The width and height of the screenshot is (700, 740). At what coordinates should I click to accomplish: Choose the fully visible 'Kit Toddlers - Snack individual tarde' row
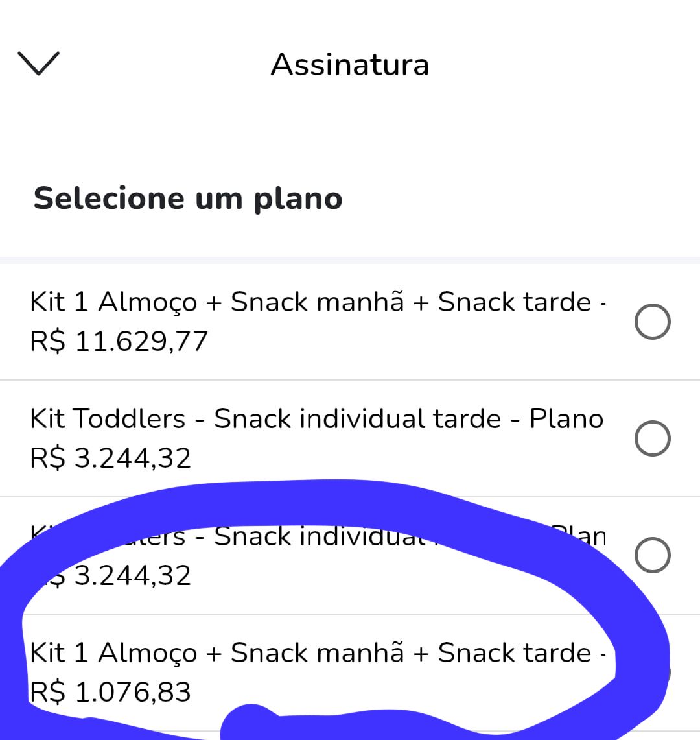(x=350, y=438)
